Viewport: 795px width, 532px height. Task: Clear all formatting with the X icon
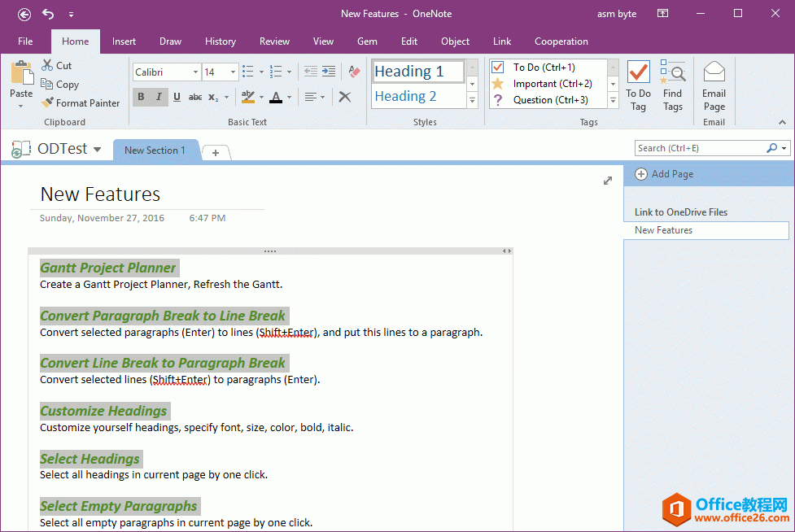pos(345,97)
